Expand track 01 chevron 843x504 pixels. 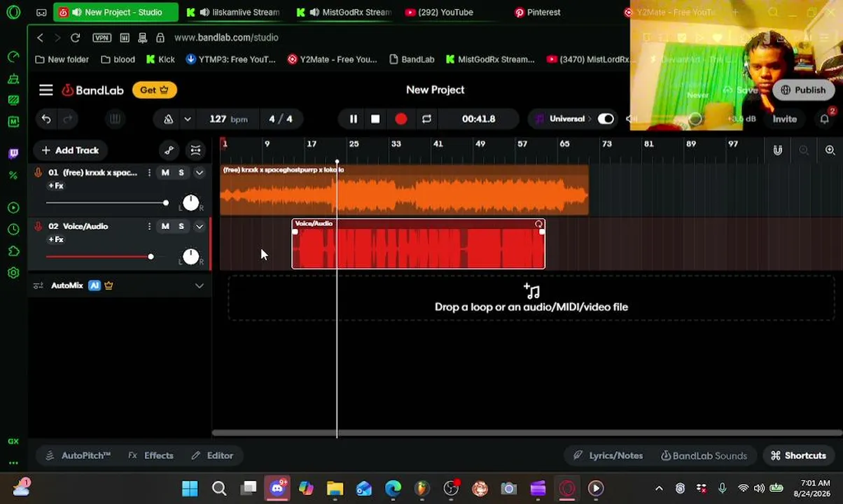click(200, 172)
